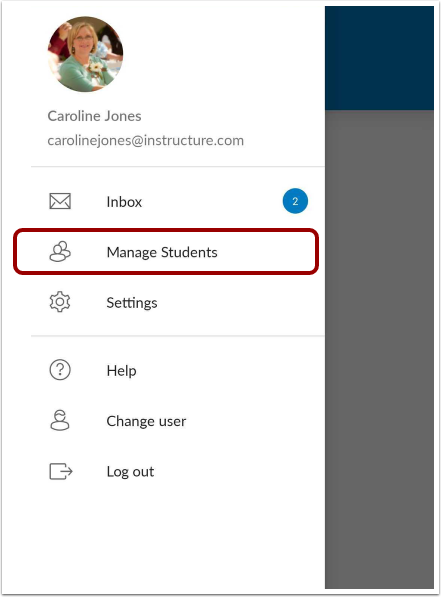Click the Caroline Jones name text
Image resolution: width=441 pixels, height=597 pixels.
[x=94, y=116]
